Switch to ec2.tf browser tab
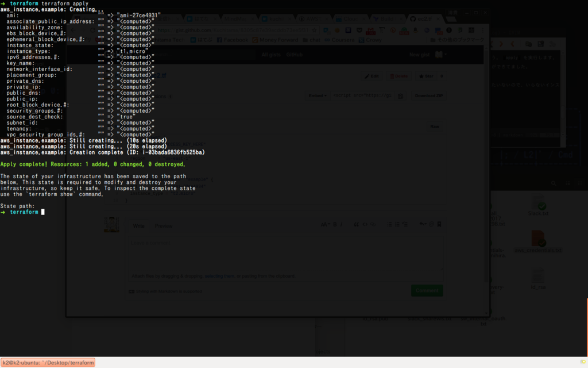The height and width of the screenshot is (368, 588). (424, 19)
